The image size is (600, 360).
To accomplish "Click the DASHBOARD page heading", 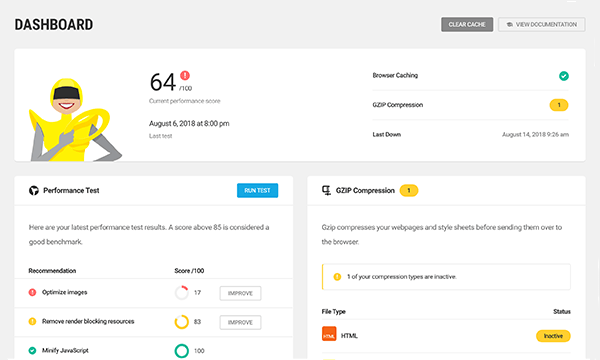I will [x=54, y=25].
